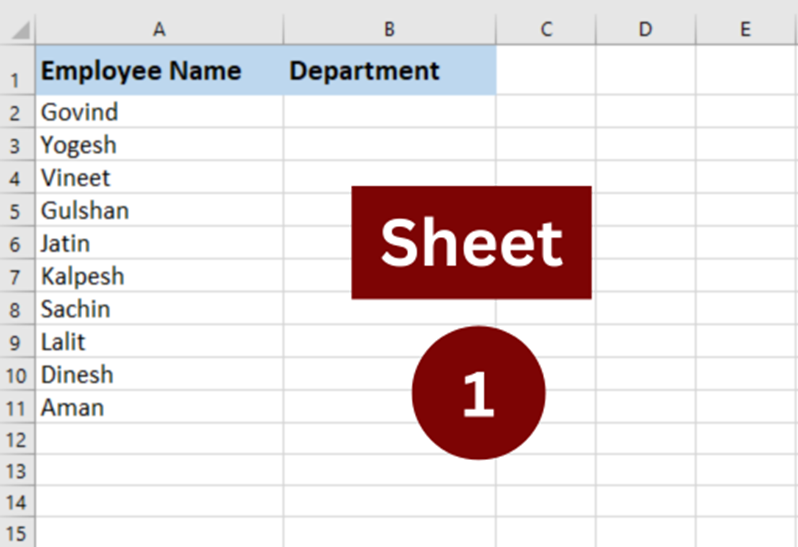
Task: Select row 2 header
Action: pos(17,111)
